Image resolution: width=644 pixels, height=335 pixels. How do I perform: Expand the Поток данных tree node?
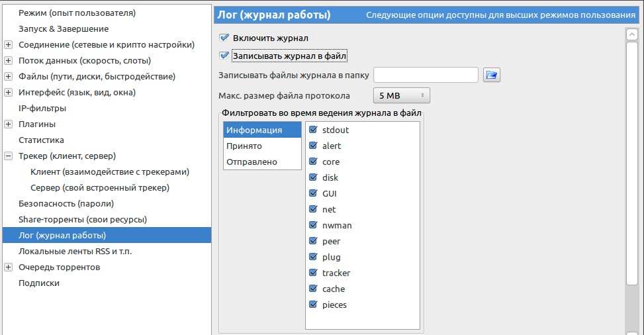click(x=8, y=60)
